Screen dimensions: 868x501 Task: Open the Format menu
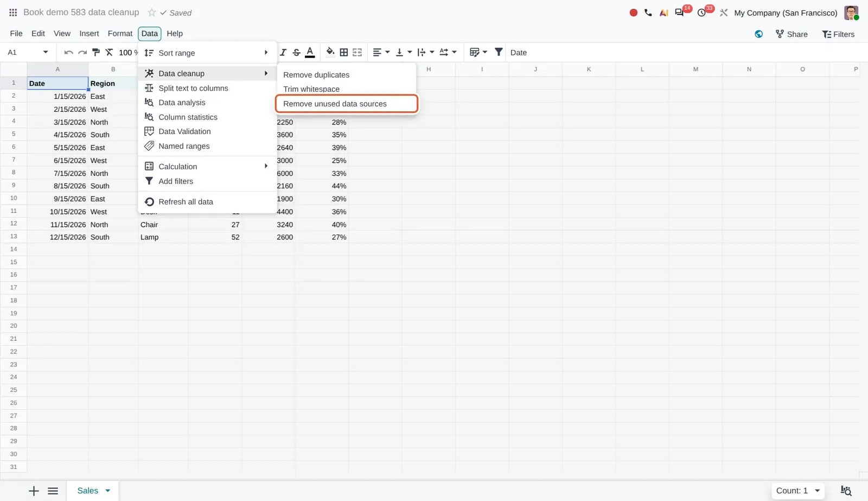[x=120, y=33]
